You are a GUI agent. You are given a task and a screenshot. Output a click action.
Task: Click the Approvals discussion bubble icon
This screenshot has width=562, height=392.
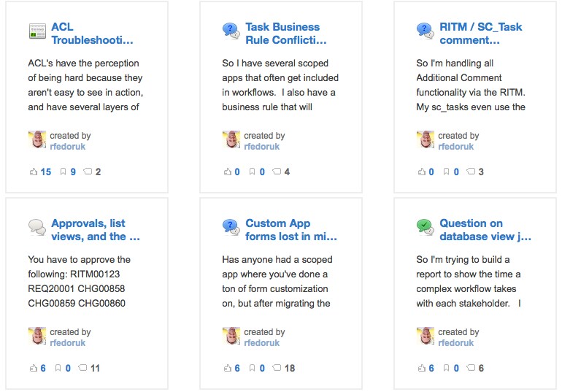click(x=37, y=227)
